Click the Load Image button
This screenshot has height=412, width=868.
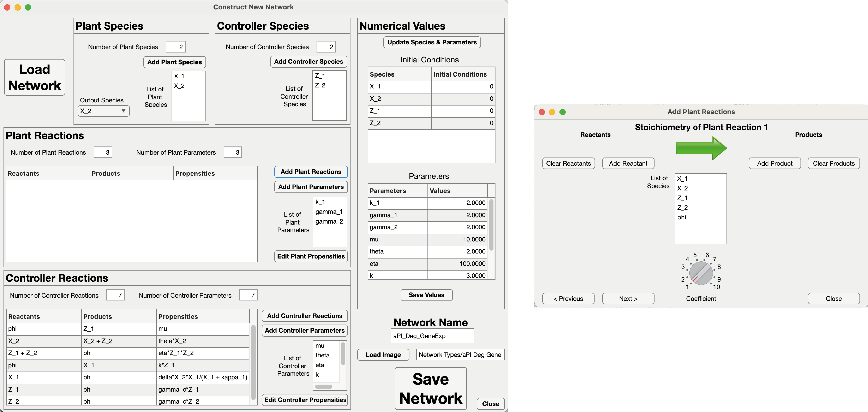(383, 355)
